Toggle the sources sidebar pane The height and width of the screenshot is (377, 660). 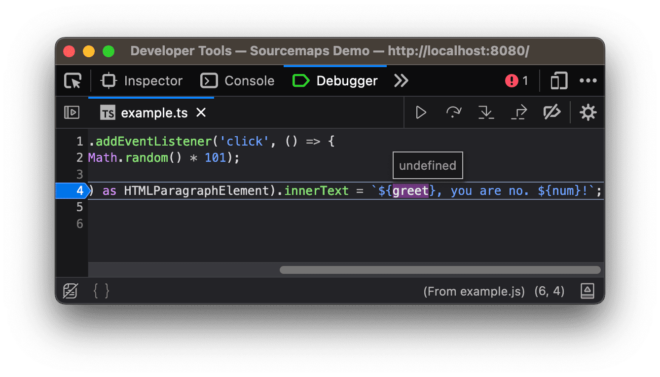[72, 112]
